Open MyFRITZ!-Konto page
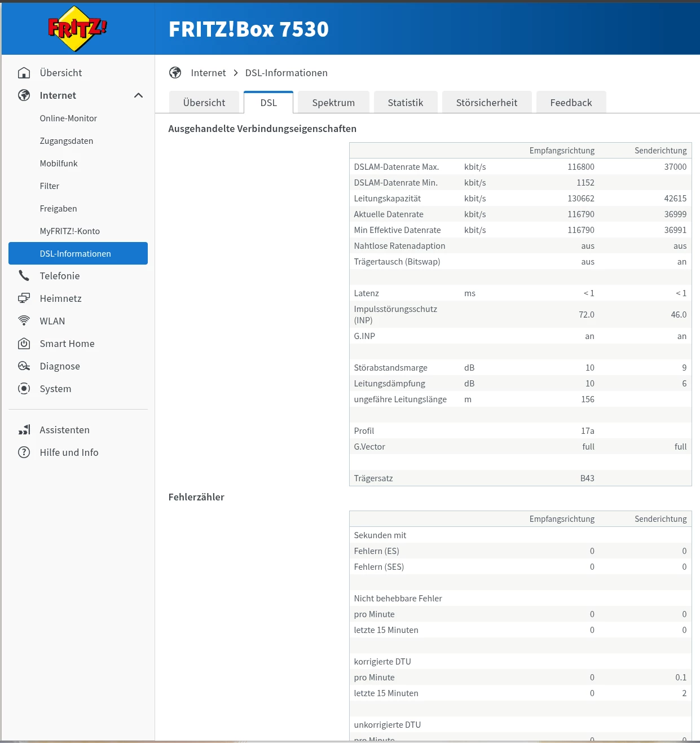The height and width of the screenshot is (743, 700). coord(70,231)
